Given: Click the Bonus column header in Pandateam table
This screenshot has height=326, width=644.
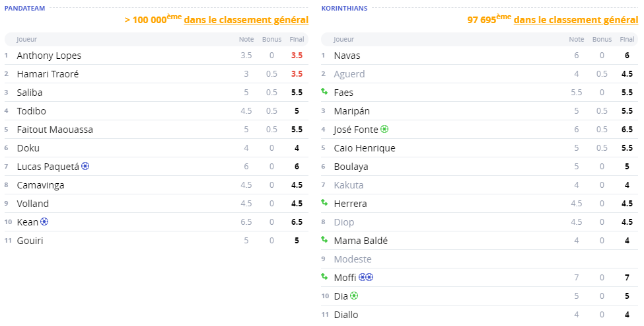Looking at the screenshot, I should click(x=271, y=40).
